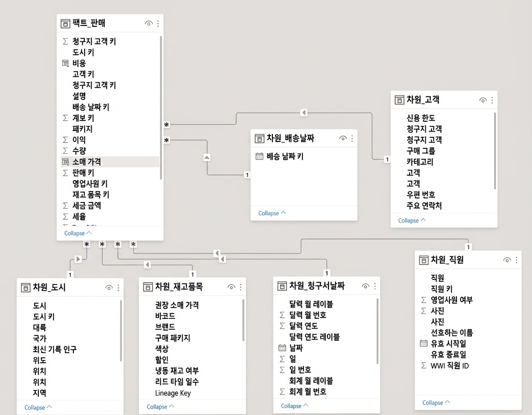The image size is (532, 415).
Task: Click the table icon of 차원_재고품목
Action: tap(148, 287)
